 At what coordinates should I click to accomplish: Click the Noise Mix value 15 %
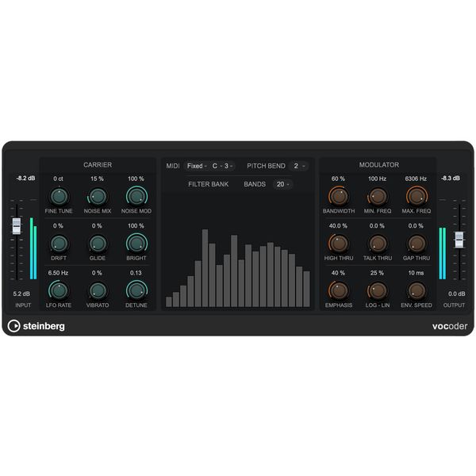(x=97, y=178)
